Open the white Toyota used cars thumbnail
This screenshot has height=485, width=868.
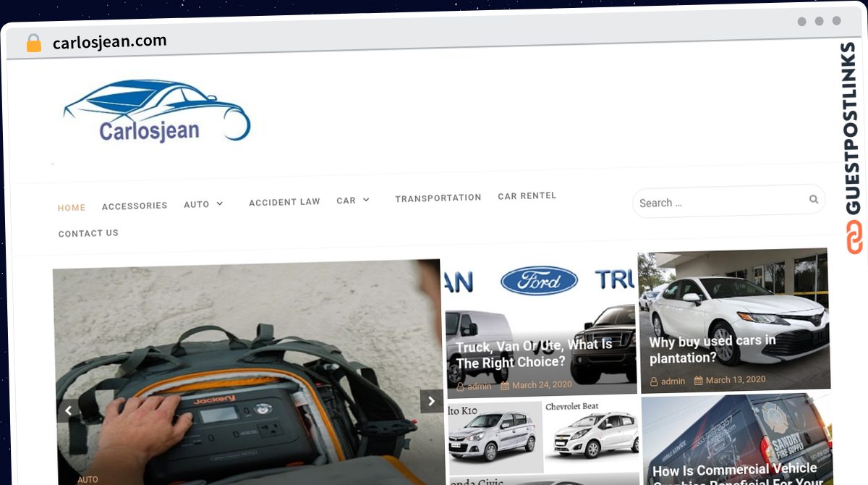point(733,321)
